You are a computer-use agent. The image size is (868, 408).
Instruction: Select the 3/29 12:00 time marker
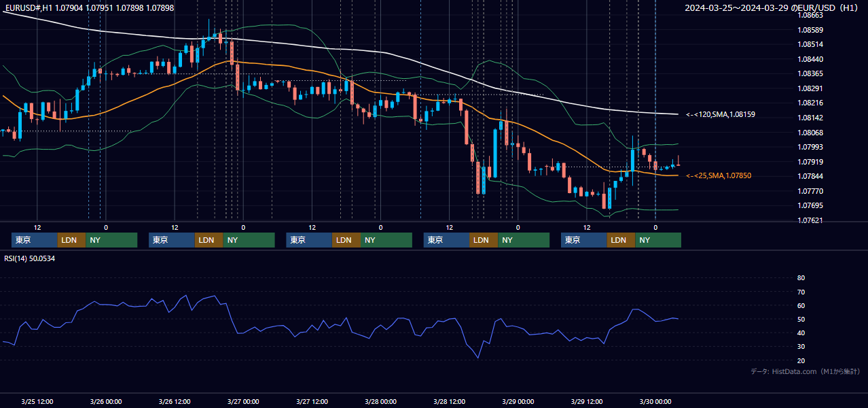[x=586, y=401]
